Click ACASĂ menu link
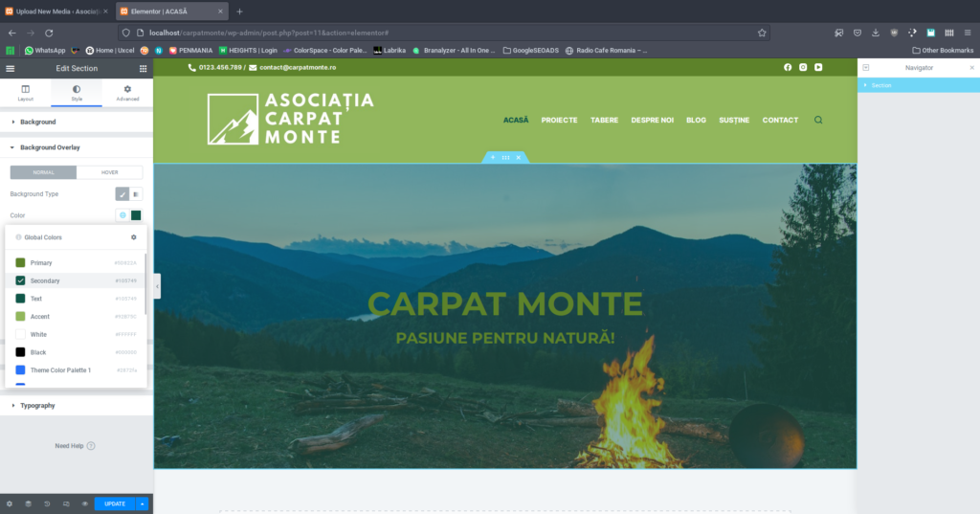The height and width of the screenshot is (514, 980). pyautogui.click(x=516, y=120)
